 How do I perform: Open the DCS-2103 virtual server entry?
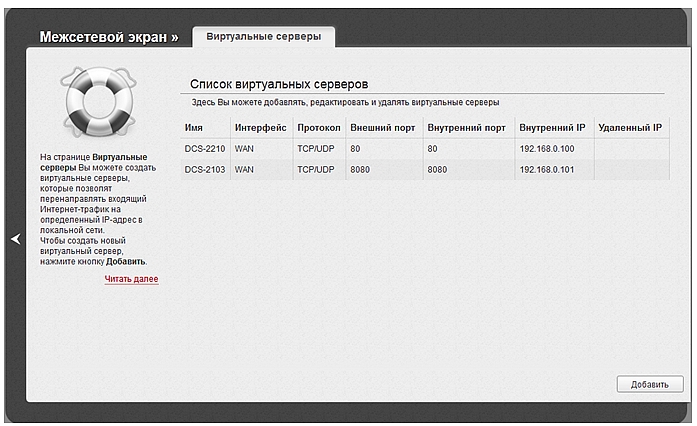click(203, 170)
